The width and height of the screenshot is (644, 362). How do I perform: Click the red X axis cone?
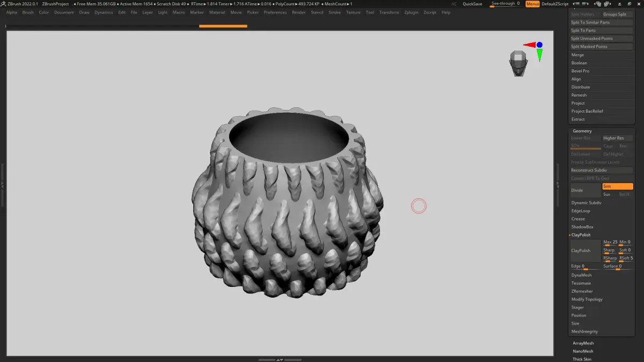coord(530,45)
